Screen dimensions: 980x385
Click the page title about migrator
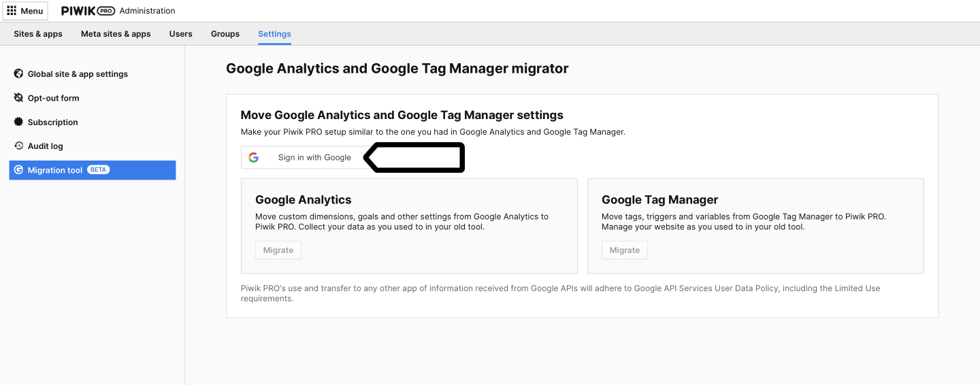click(397, 68)
